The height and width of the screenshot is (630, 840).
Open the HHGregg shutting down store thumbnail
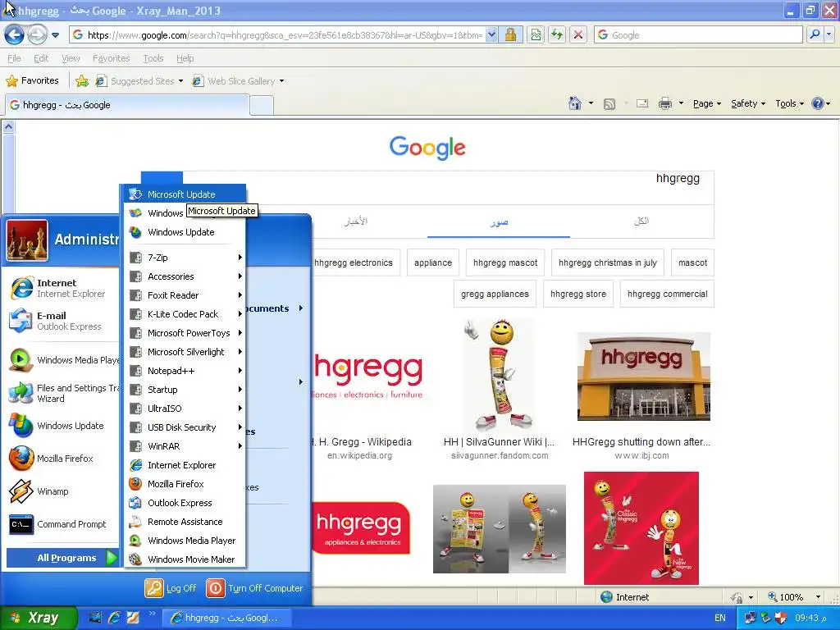(x=643, y=376)
